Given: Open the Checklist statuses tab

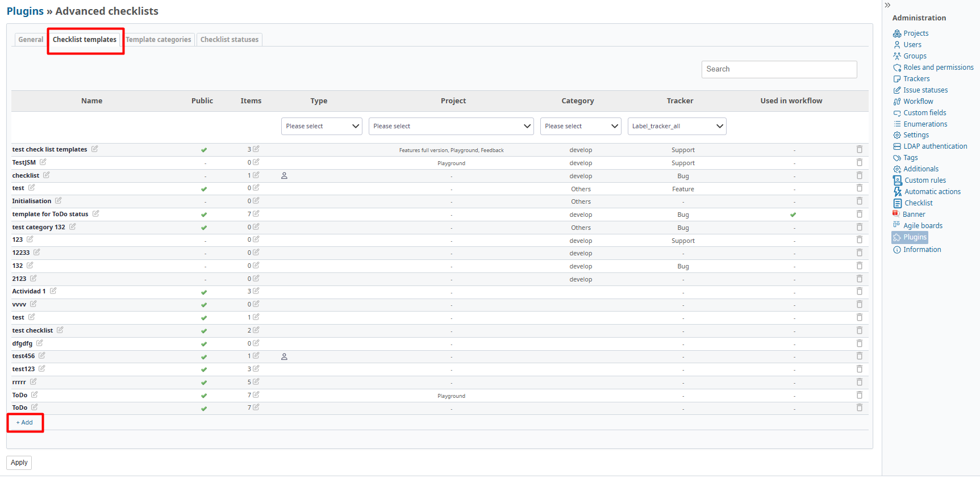Looking at the screenshot, I should coord(229,40).
